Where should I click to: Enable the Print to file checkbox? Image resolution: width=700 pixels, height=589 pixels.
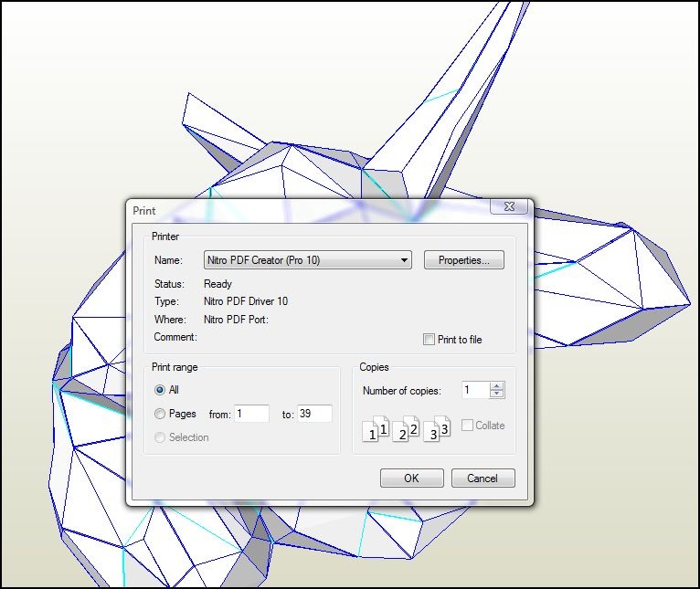coord(429,339)
